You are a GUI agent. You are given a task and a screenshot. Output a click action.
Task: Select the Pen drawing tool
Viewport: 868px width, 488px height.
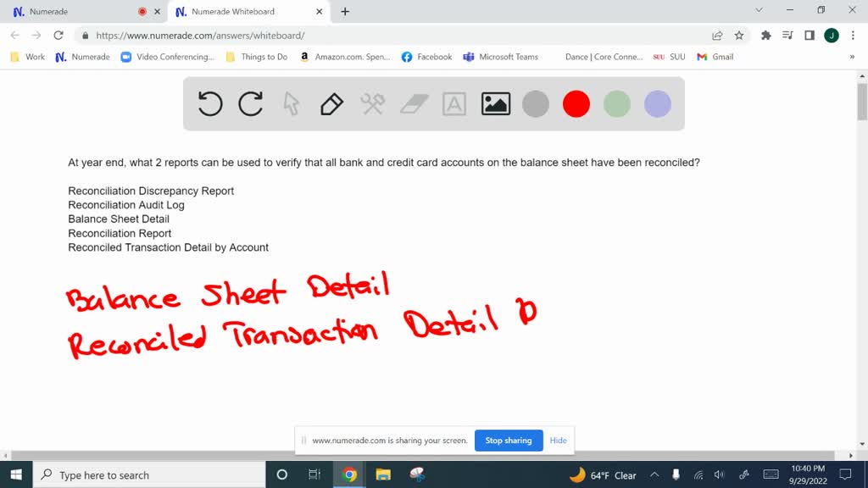pos(331,103)
